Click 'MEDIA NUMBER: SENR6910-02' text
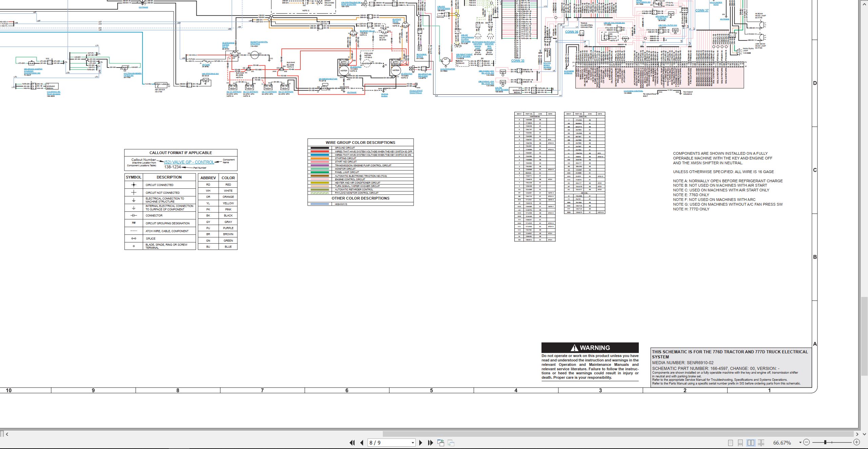This screenshot has width=868, height=449. point(683,363)
